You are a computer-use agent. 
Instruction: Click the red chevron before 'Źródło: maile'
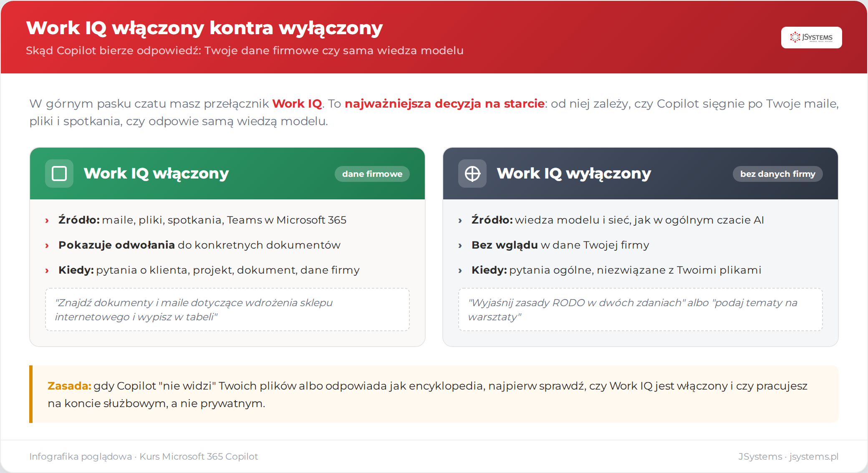pyautogui.click(x=47, y=221)
